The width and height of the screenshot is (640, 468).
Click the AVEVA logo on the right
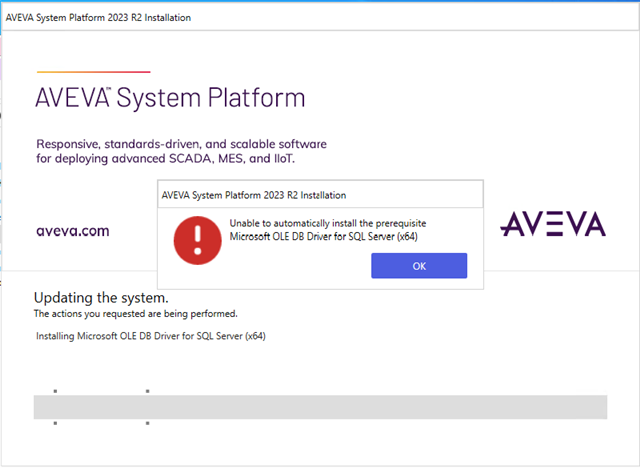[x=553, y=224]
